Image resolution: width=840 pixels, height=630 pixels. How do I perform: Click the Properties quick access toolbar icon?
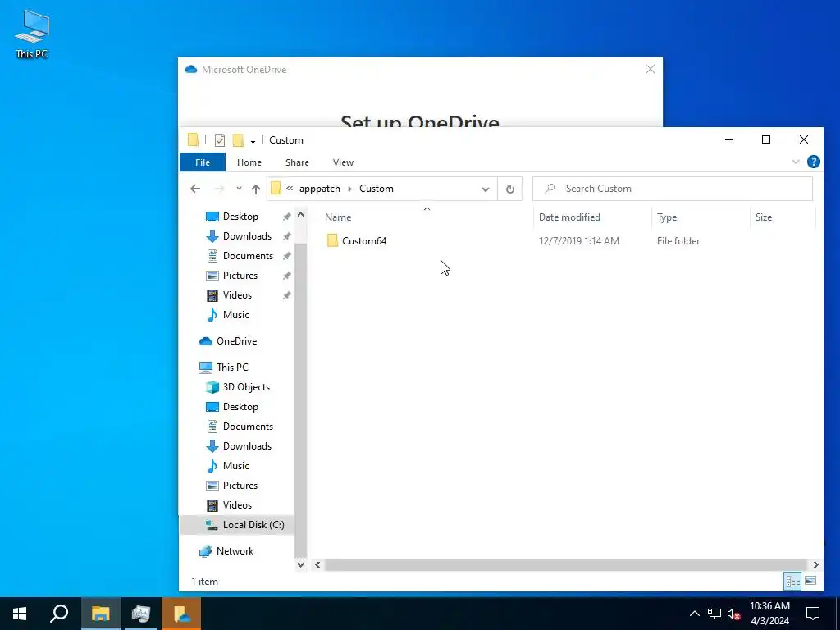click(x=220, y=139)
